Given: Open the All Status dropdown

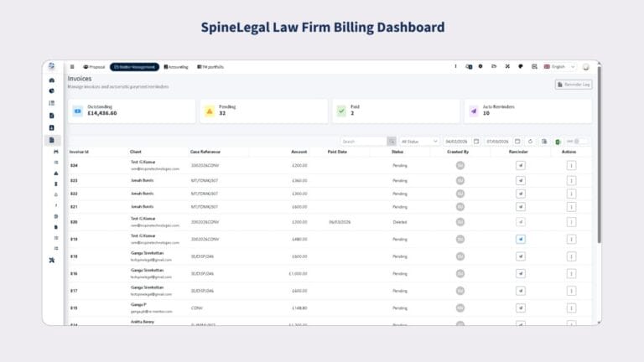Looking at the screenshot, I should click(x=419, y=142).
